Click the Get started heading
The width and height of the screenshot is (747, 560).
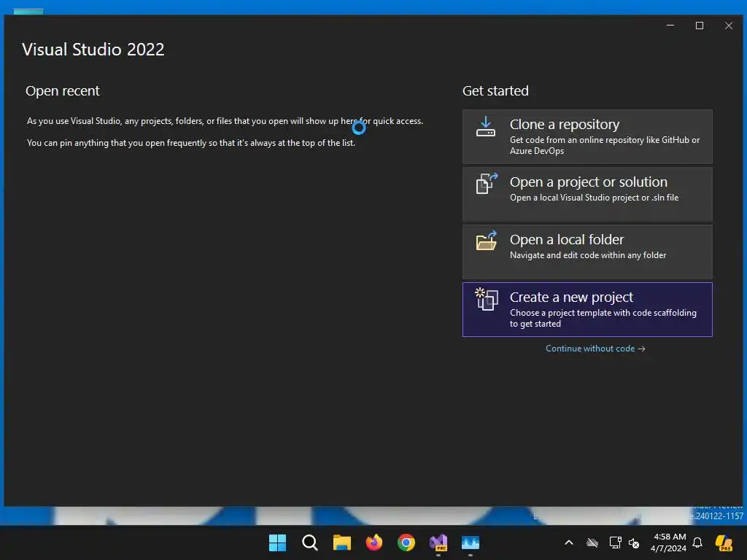click(495, 91)
